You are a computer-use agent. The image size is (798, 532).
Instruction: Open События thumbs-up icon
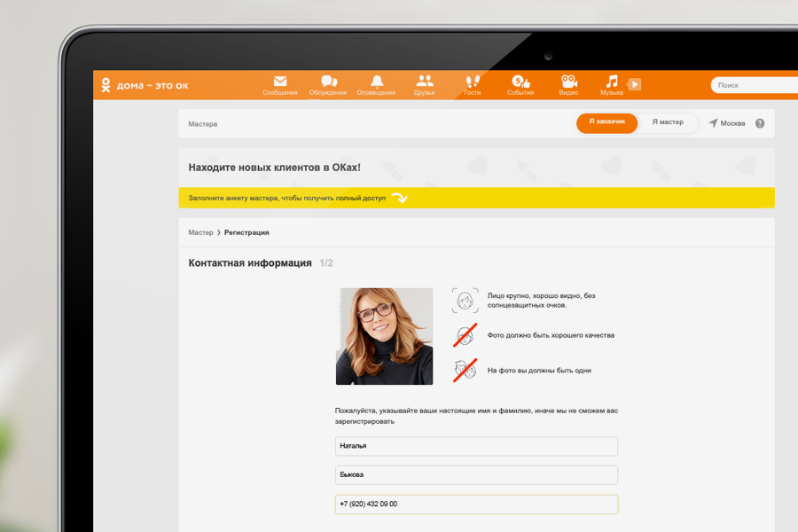(520, 81)
